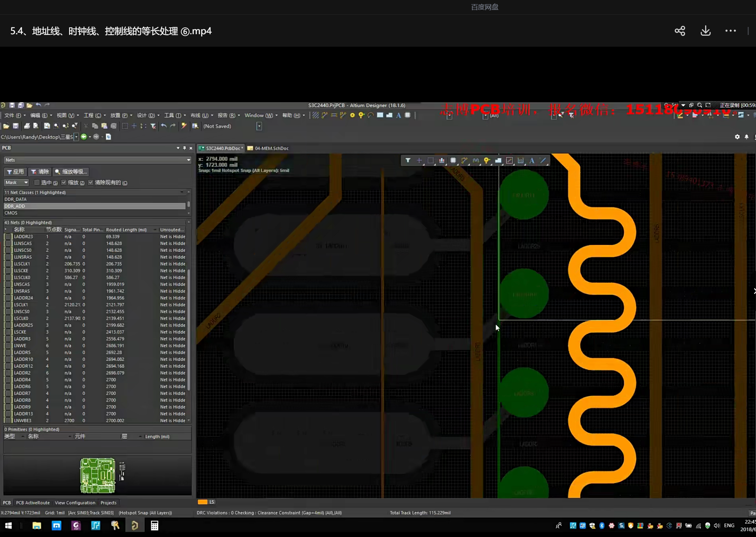Select the place via tool in the active bar

(487, 161)
